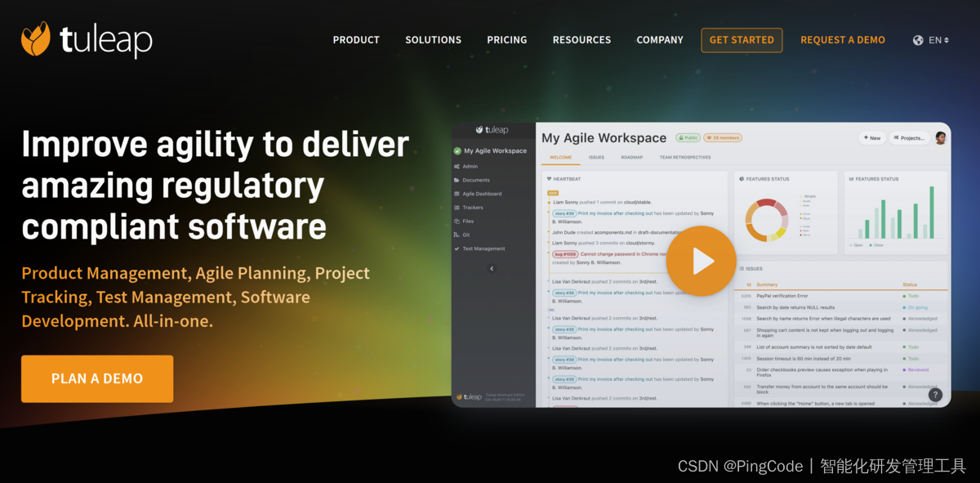Click the Shopping cart content issue row
The width and height of the screenshot is (980, 483).
point(843,333)
